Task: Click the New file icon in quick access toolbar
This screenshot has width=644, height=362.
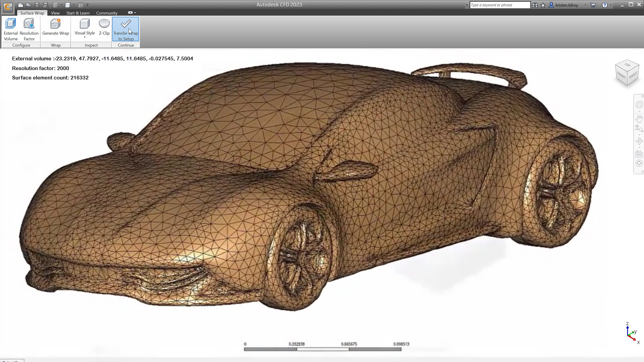Action: pyautogui.click(x=20, y=5)
